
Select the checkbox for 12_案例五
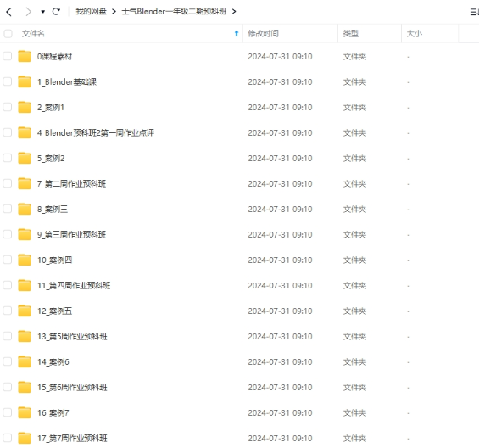(8, 311)
